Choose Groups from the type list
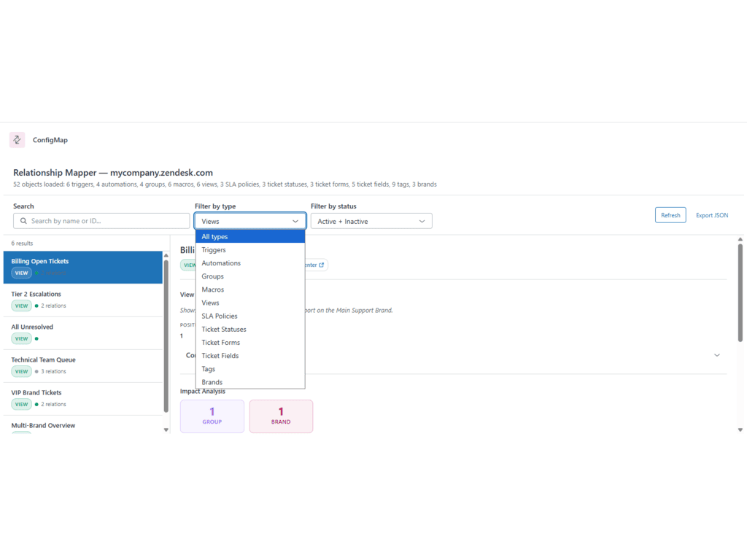This screenshot has width=747, height=560. 250,276
